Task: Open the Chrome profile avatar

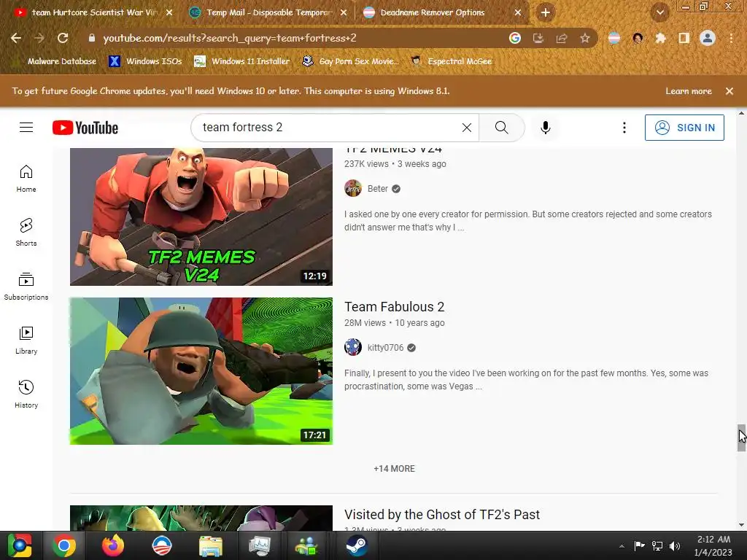Action: click(x=708, y=38)
